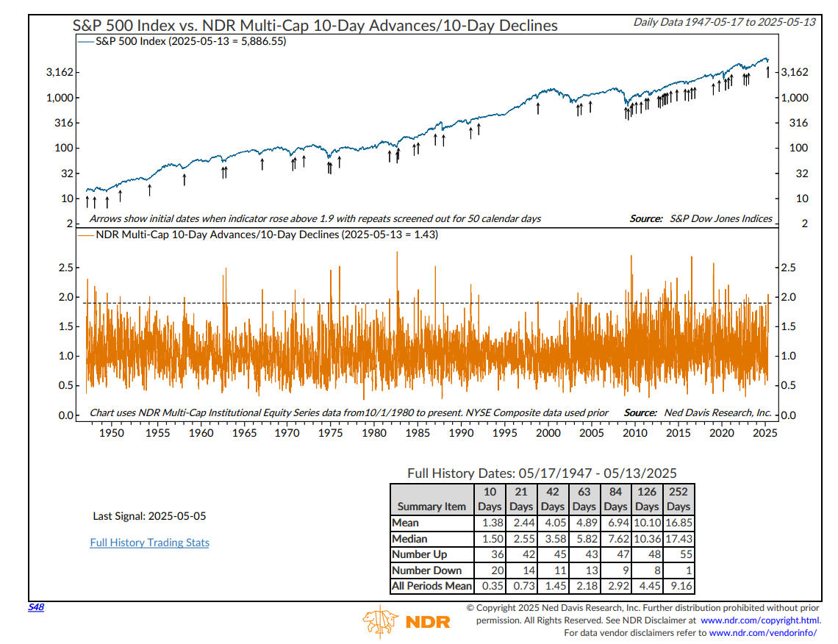Click the Full History Dates heading

[x=542, y=473]
